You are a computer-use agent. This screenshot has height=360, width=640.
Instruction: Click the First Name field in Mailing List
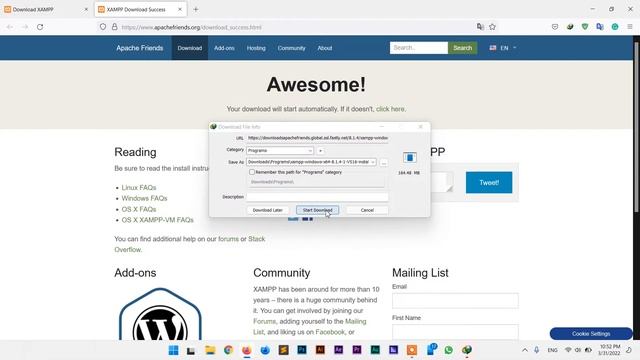455,332
